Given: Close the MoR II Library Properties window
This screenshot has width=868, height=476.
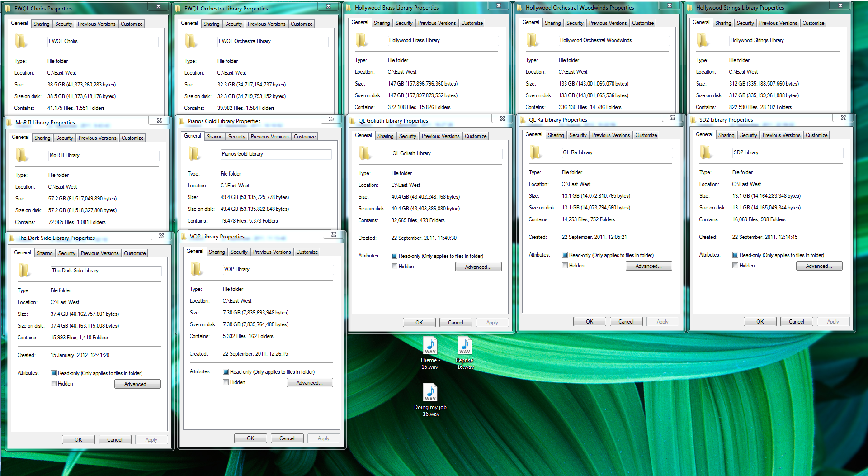Looking at the screenshot, I should [159, 121].
